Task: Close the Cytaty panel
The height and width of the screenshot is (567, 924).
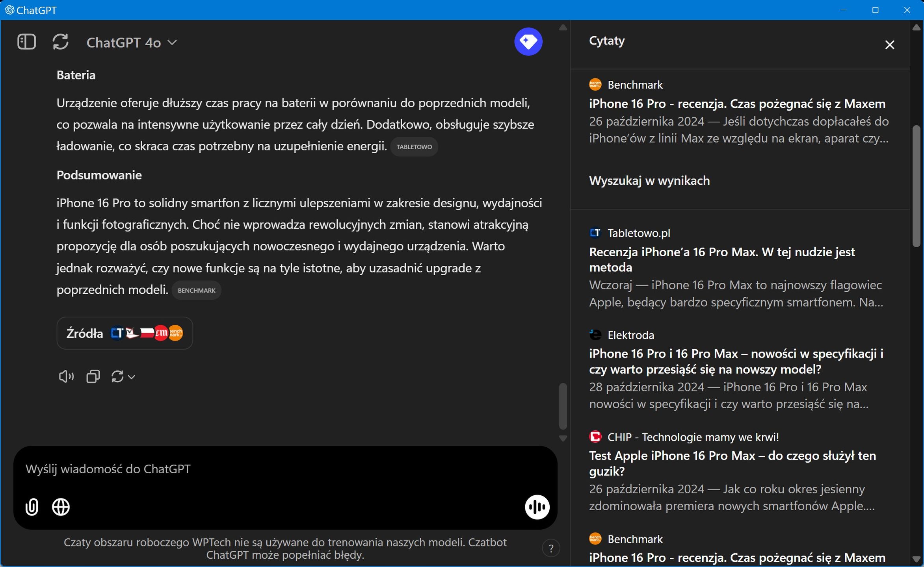Action: pyautogui.click(x=889, y=45)
